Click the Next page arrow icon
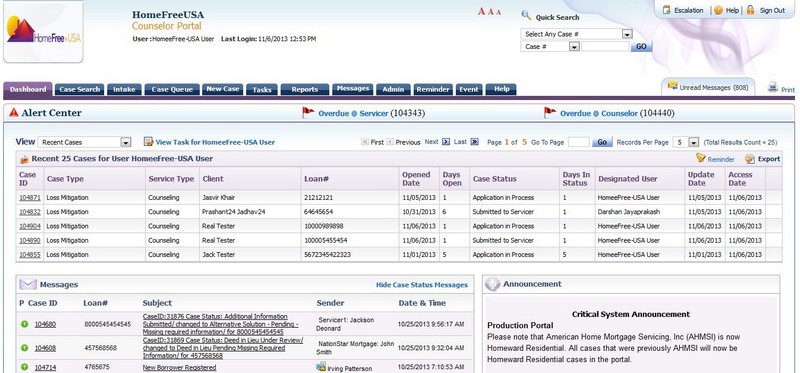This screenshot has height=373, width=800. pos(446,142)
